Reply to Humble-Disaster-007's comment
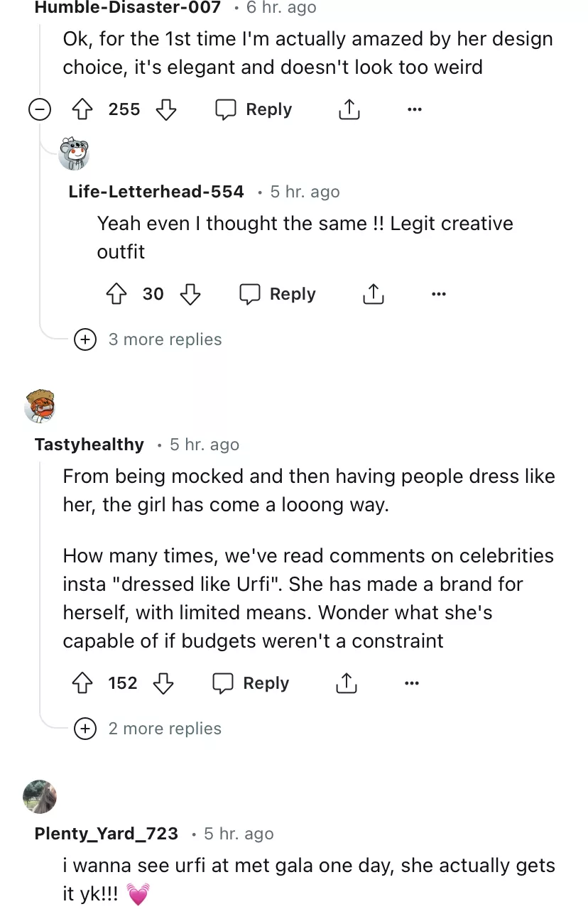 click(254, 109)
